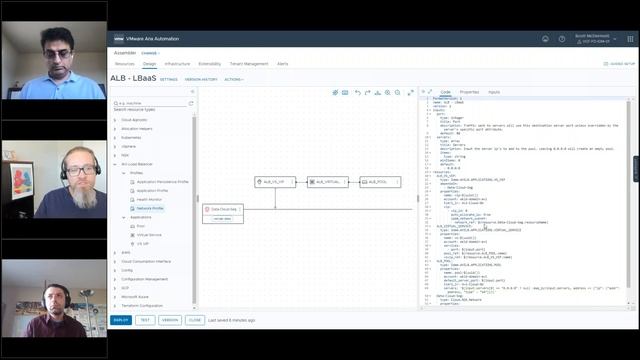Viewport: 640px width, 360px height.
Task: Select the Network Profile resource
Action: tap(150, 209)
